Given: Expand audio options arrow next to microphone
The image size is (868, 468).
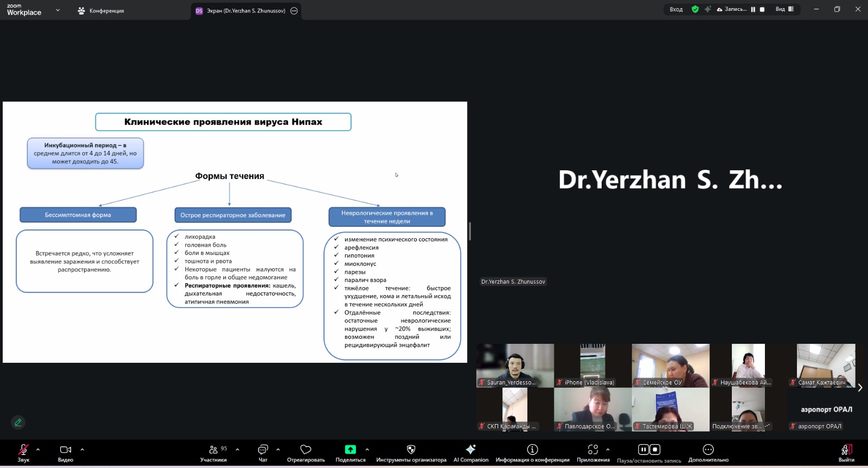Looking at the screenshot, I should click(38, 450).
